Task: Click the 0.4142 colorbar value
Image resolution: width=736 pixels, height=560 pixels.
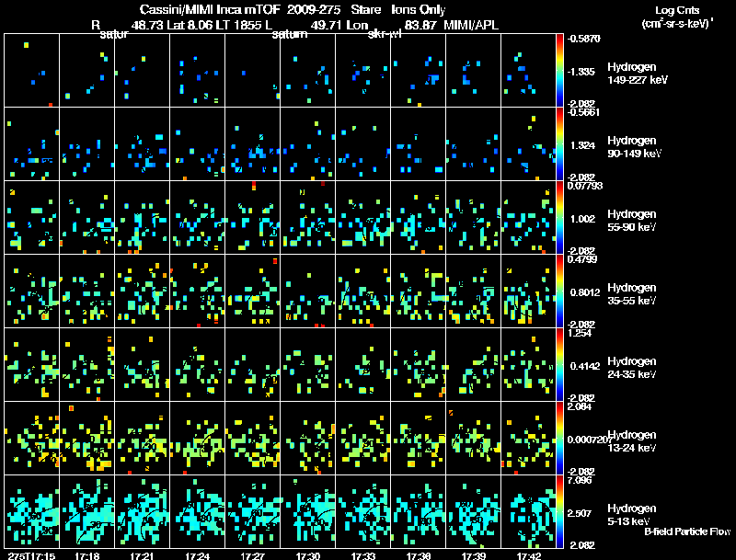Action: (585, 366)
